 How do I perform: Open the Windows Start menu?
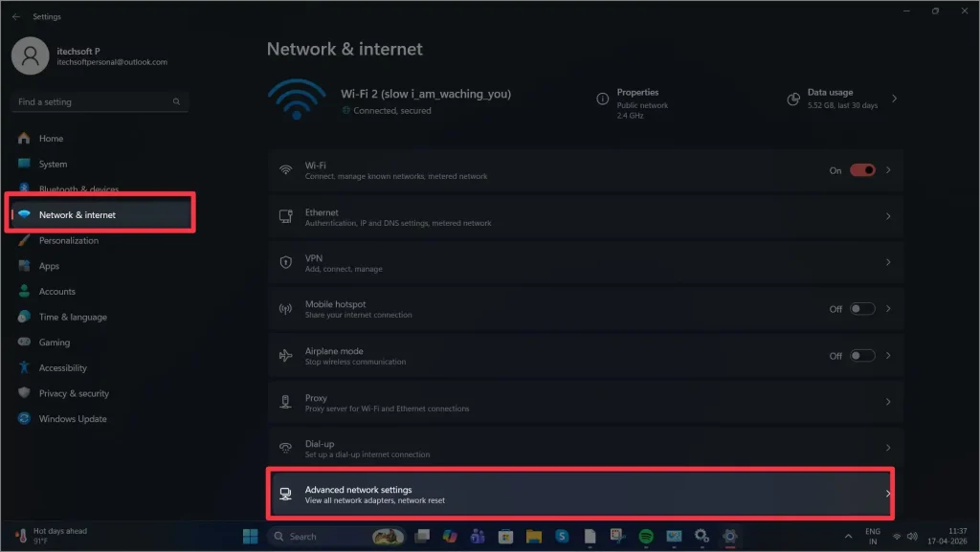coord(250,537)
